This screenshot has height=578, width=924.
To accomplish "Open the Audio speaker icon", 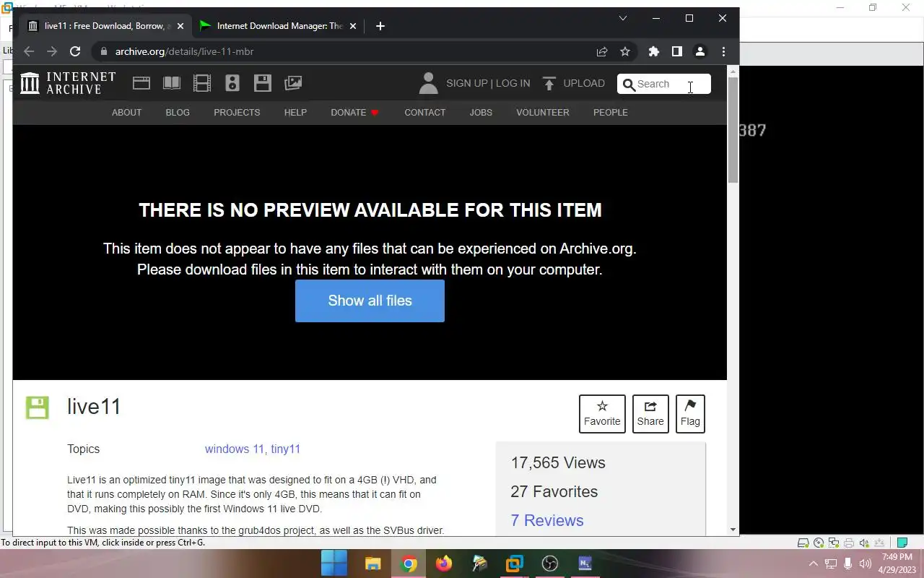I will point(232,83).
